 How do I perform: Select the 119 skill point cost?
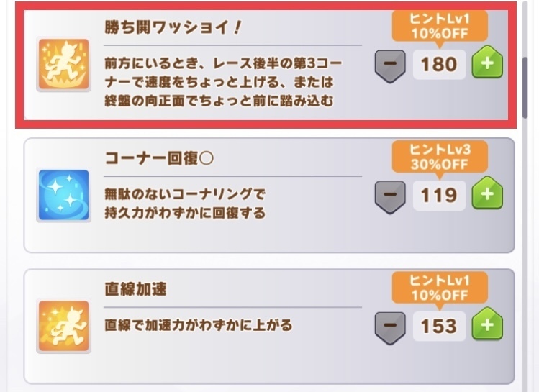(439, 196)
